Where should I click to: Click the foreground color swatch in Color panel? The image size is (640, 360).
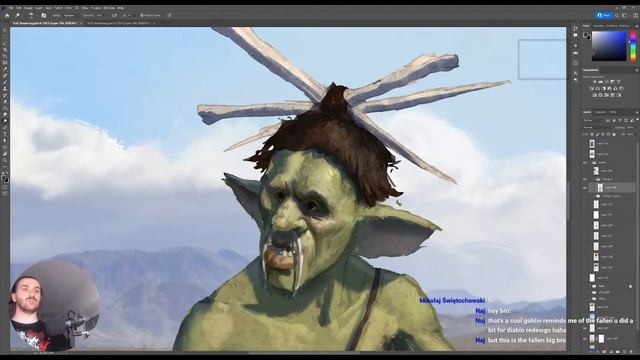point(585,35)
